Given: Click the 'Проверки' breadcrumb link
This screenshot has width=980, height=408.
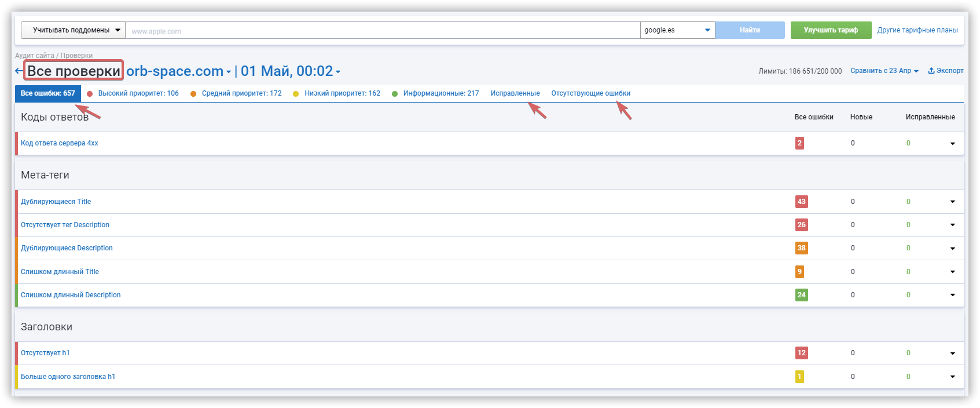Looking at the screenshot, I should [76, 56].
